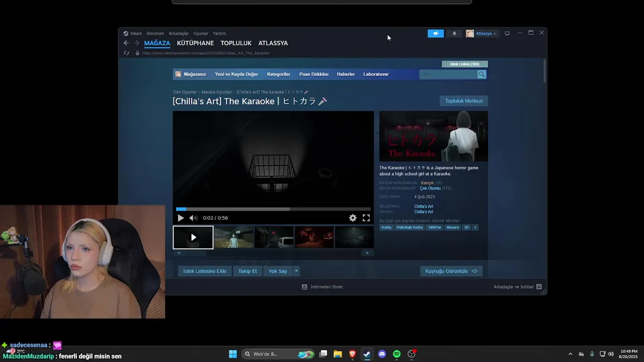This screenshot has height=362, width=644.
Task: Open the Oyunlar menu
Action: [201, 33]
